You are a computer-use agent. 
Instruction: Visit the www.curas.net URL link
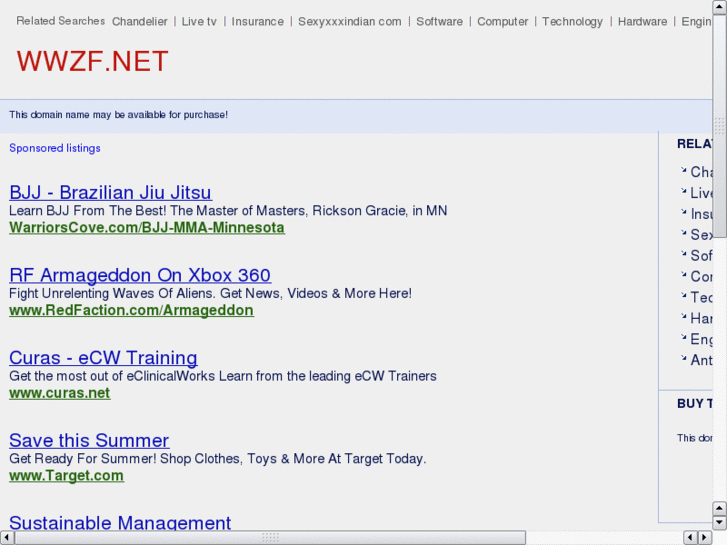(x=60, y=393)
